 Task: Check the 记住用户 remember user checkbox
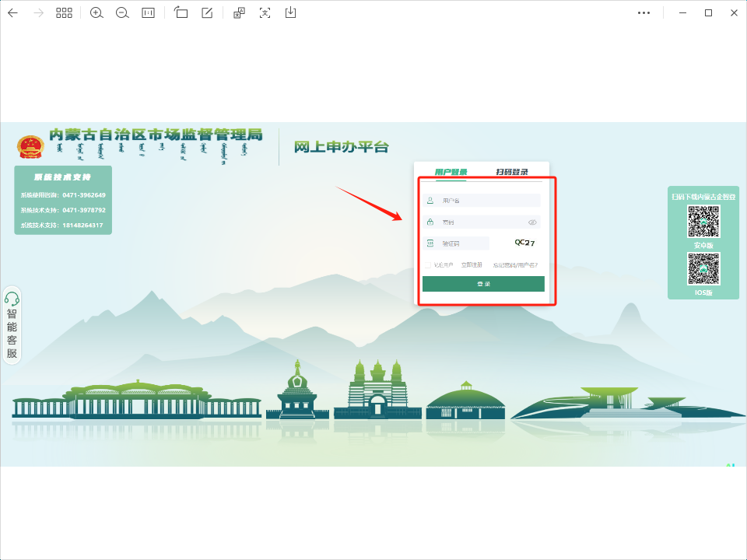[428, 265]
